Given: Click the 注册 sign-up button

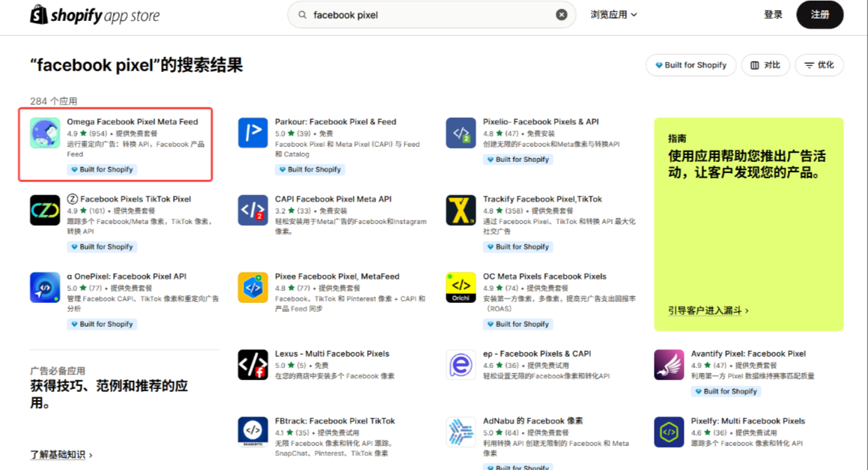Looking at the screenshot, I should 820,15.
